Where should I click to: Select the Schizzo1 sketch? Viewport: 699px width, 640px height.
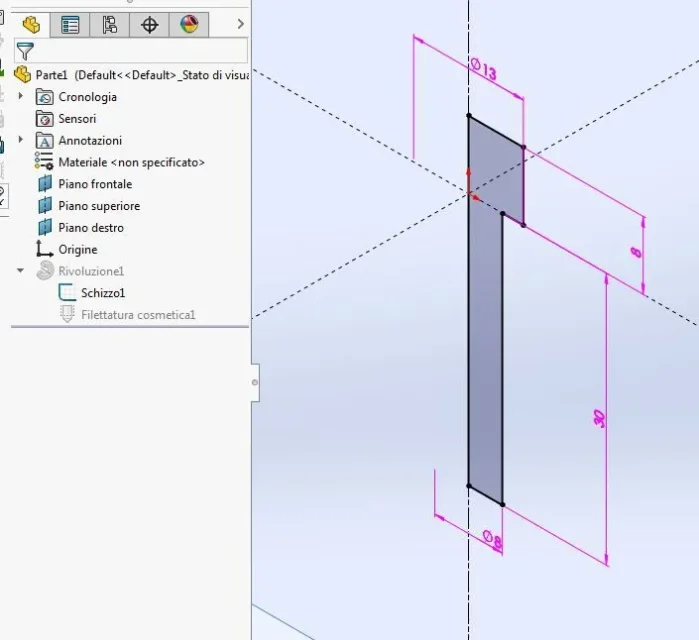pos(103,293)
